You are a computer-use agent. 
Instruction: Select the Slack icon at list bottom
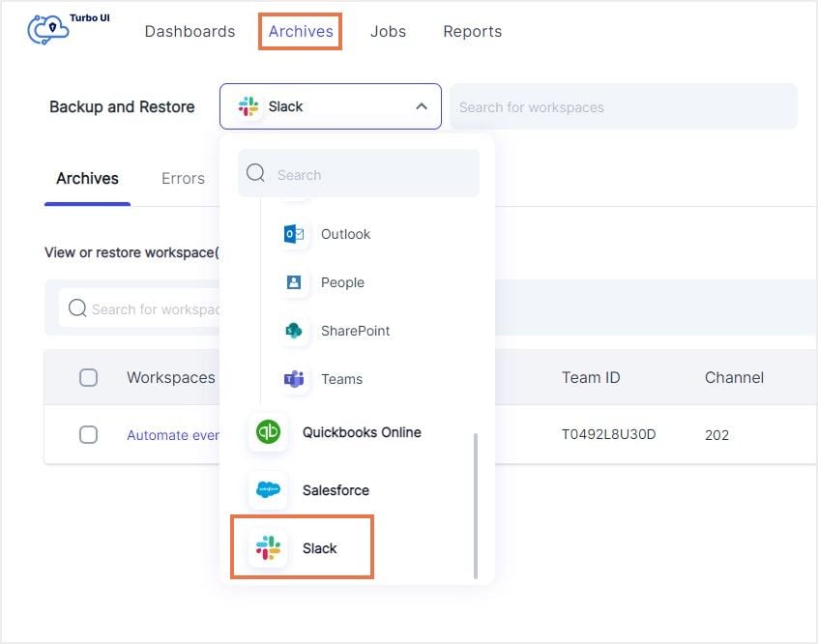coord(267,546)
